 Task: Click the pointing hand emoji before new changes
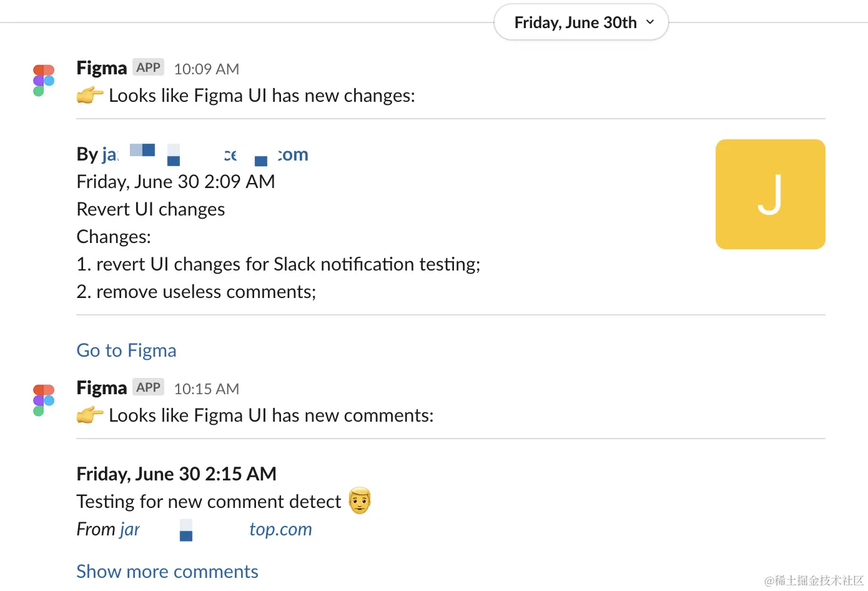[x=90, y=96]
